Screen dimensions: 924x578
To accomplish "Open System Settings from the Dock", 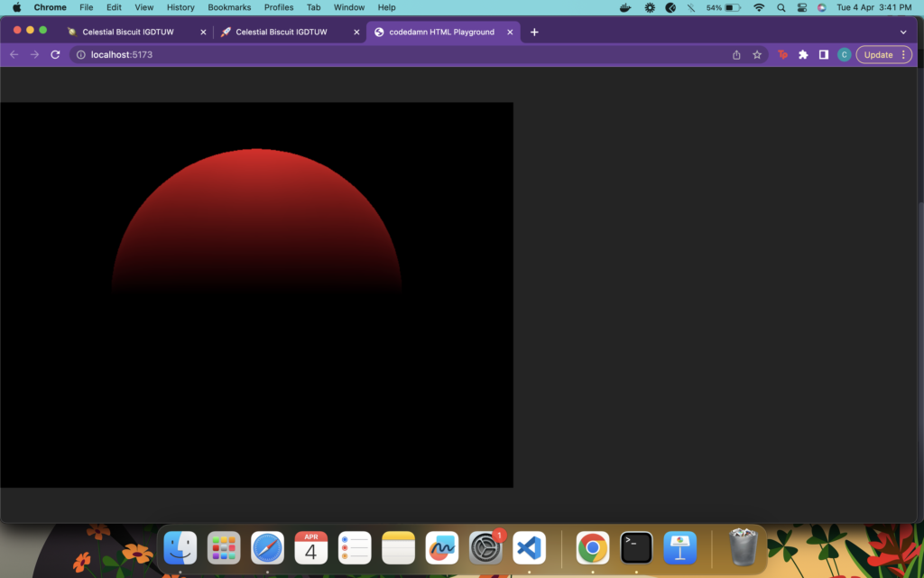I will [x=485, y=548].
